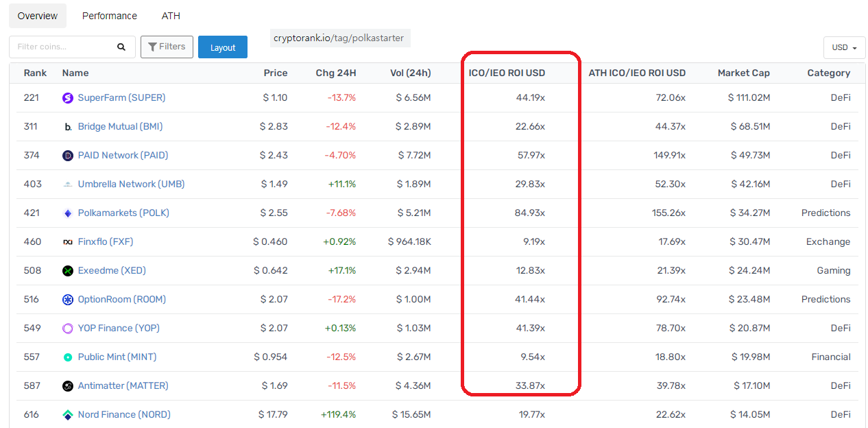868x428 pixels.
Task: Click the SuperFarm coin logo icon
Action: tap(68, 98)
